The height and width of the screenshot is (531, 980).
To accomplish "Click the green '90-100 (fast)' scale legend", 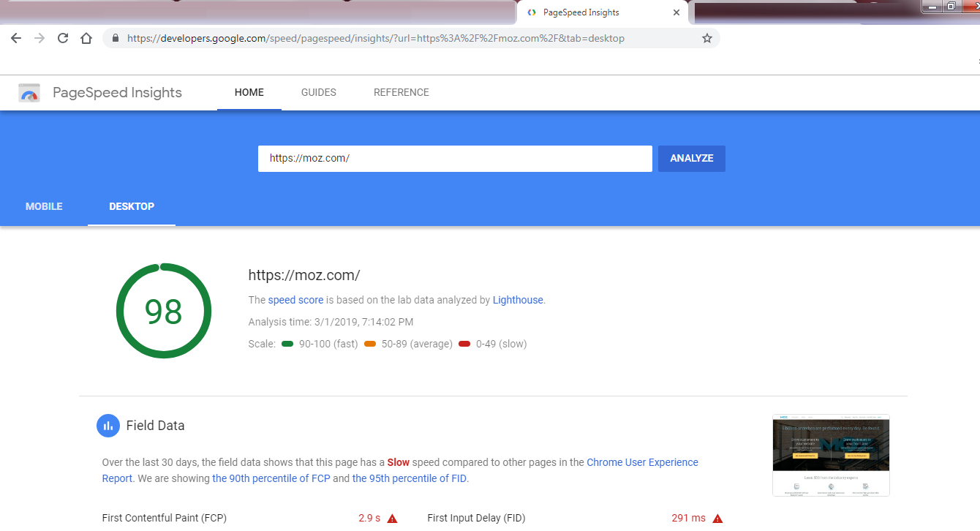I will click(320, 344).
